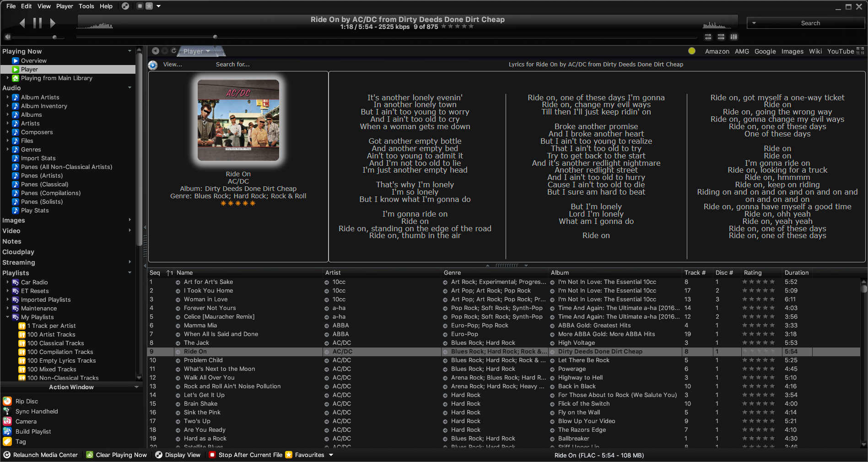Click the Build Playlist icon
The width and height of the screenshot is (868, 462).
point(7,431)
